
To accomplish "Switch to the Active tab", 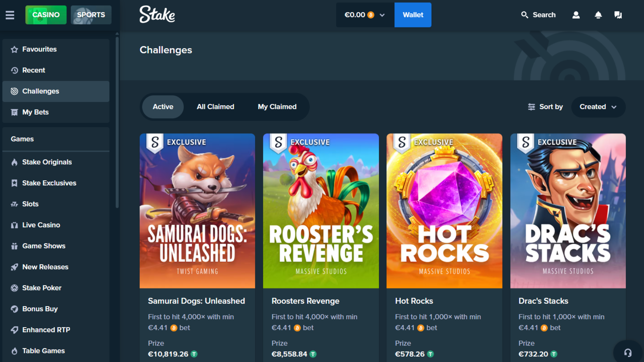I will coord(163,107).
